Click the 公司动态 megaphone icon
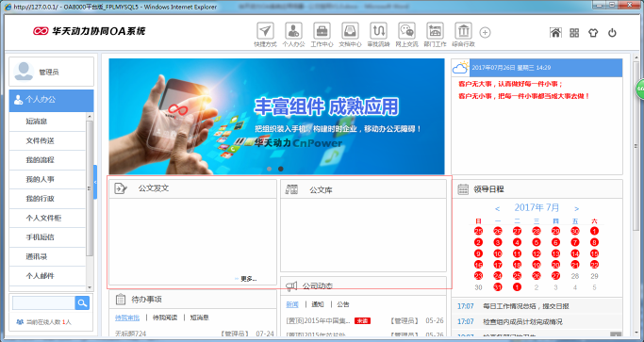Viewport: 644px width, 342px height. tap(291, 286)
